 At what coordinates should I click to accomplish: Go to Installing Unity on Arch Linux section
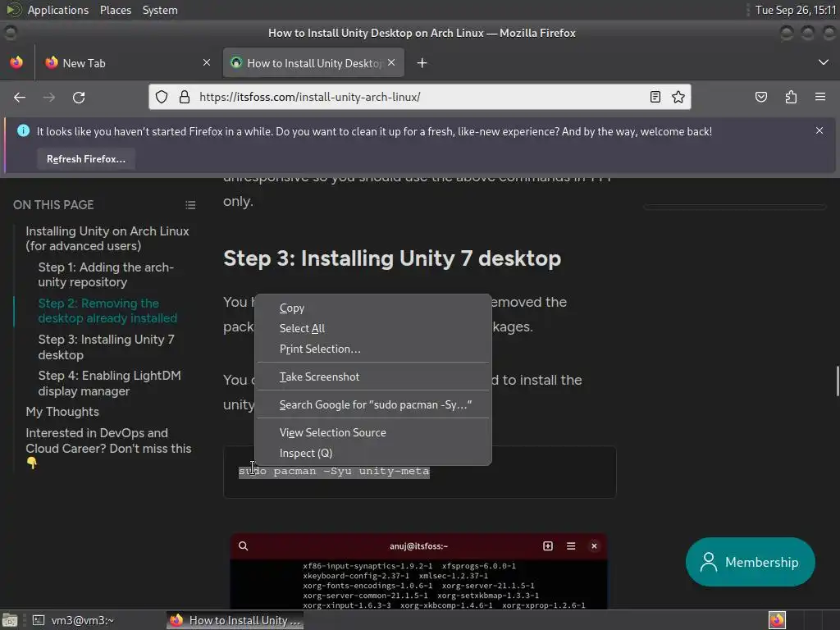(107, 239)
